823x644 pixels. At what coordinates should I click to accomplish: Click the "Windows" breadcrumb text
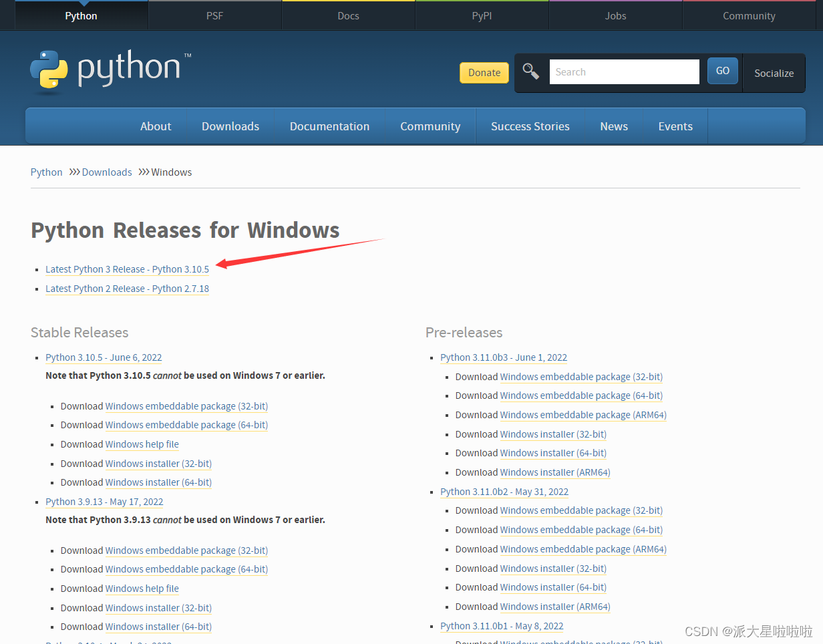pos(172,172)
